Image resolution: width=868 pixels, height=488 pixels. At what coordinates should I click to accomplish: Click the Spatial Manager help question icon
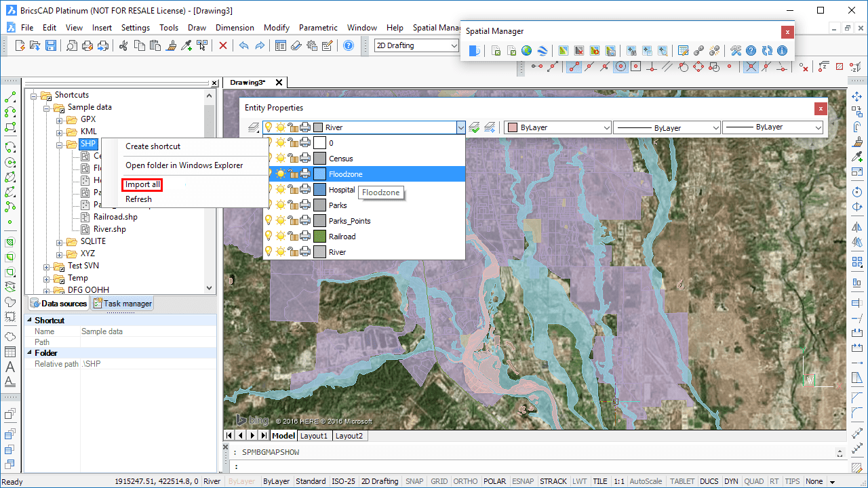click(751, 51)
